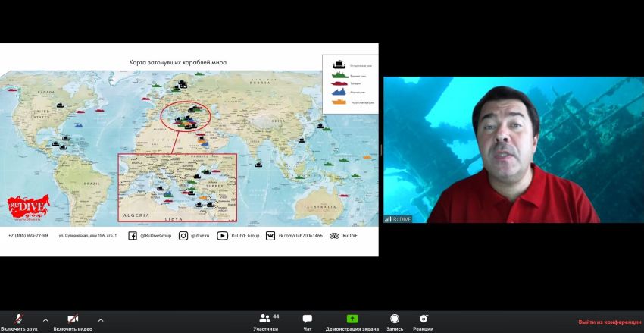Image resolution: width=644 pixels, height=333 pixels.
Task: Click black sailing ship icon in legend
Action: [339, 65]
